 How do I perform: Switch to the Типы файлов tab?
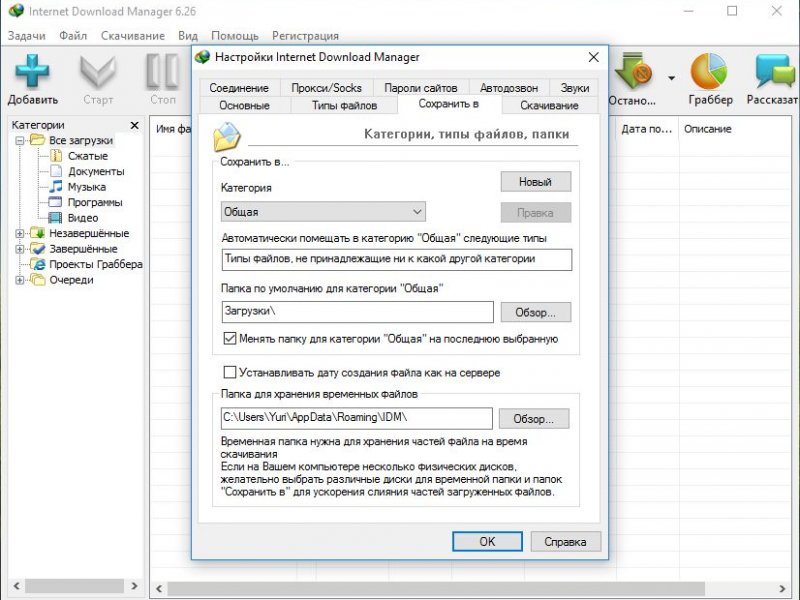[344, 106]
